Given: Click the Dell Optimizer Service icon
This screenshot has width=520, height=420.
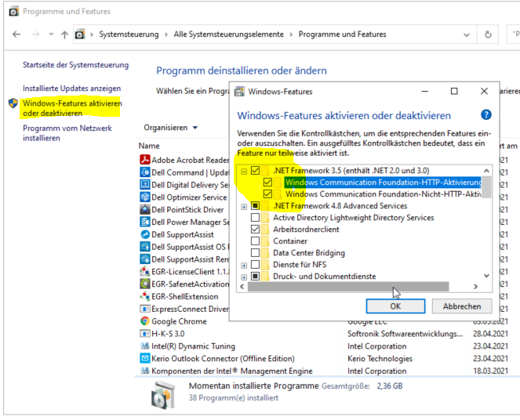Looking at the screenshot, I should tap(144, 197).
